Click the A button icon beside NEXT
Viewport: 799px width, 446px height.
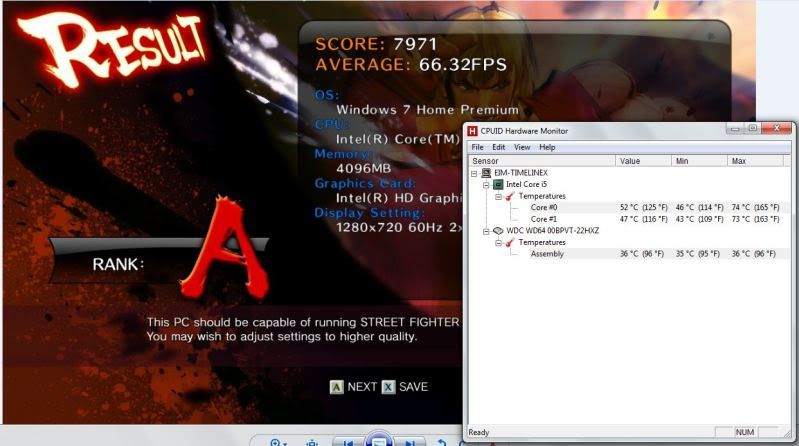pyautogui.click(x=336, y=387)
